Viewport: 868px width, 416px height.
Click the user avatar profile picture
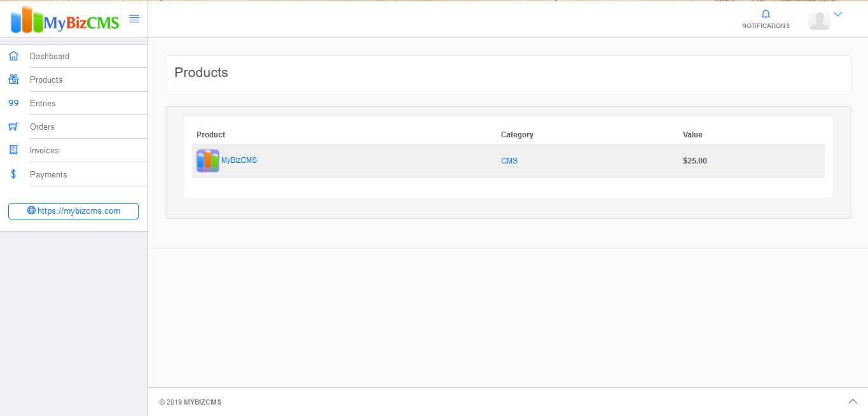819,20
